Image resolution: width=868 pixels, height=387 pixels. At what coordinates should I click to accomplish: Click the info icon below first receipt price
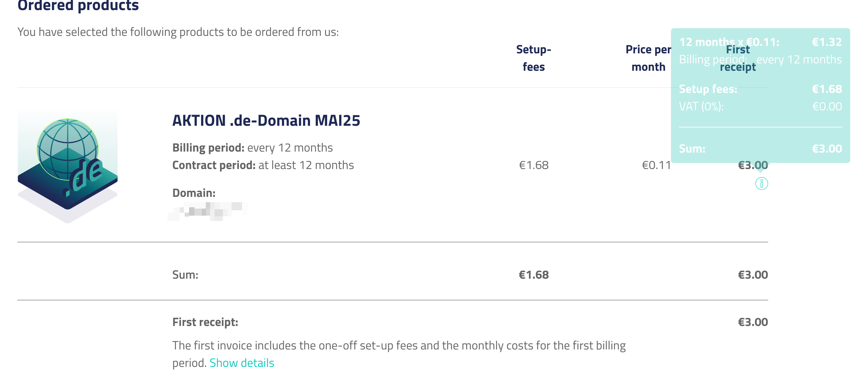761,184
